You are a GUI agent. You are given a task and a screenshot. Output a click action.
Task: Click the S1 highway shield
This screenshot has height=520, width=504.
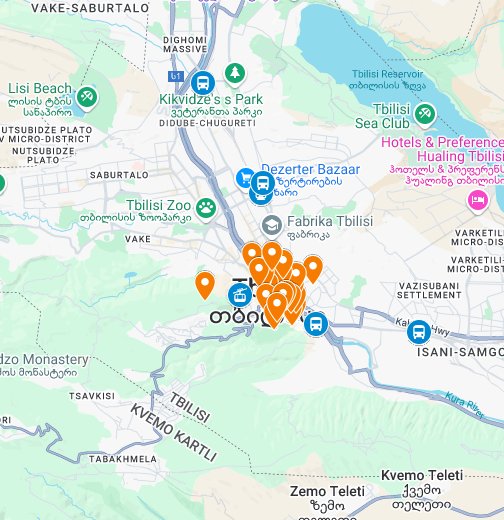(176, 76)
